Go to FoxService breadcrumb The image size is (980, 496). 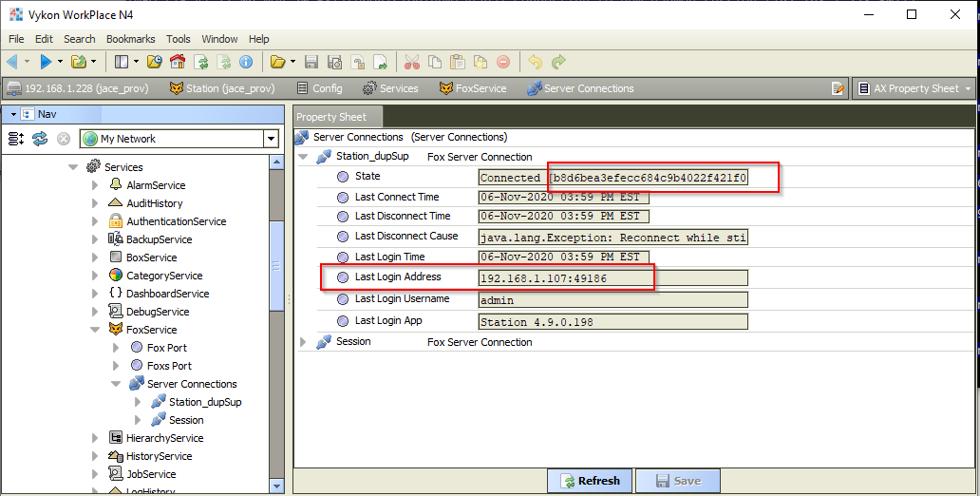click(473, 88)
